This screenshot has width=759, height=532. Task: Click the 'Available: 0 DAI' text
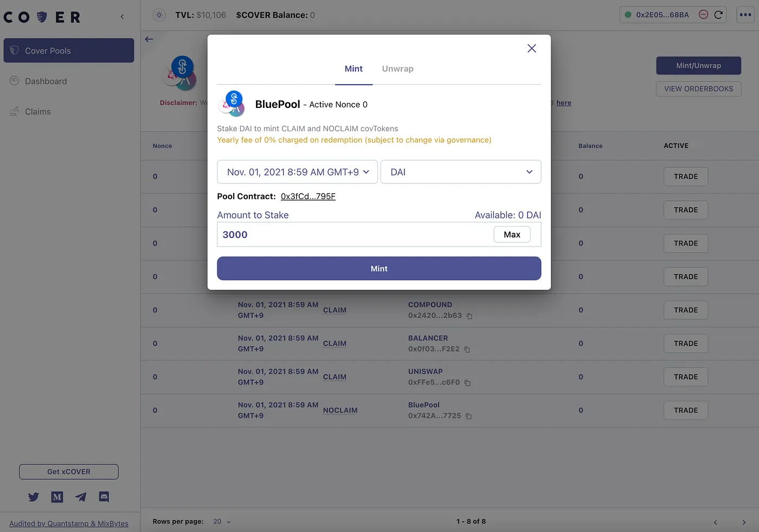(x=508, y=215)
